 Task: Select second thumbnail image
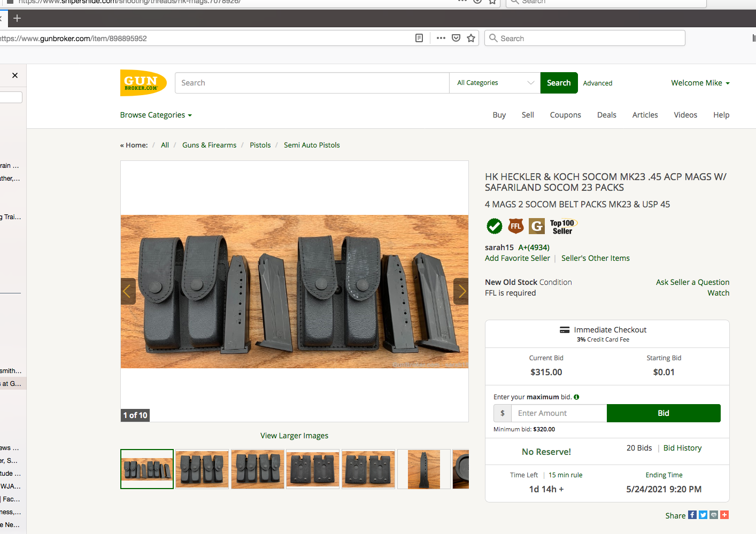click(202, 469)
